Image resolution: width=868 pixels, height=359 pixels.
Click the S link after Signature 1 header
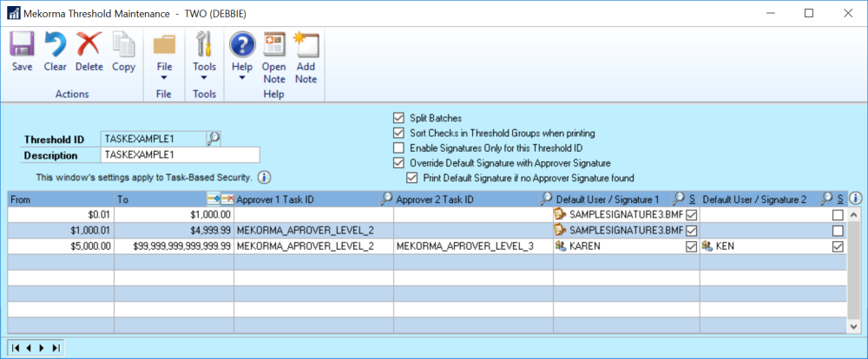[691, 199]
